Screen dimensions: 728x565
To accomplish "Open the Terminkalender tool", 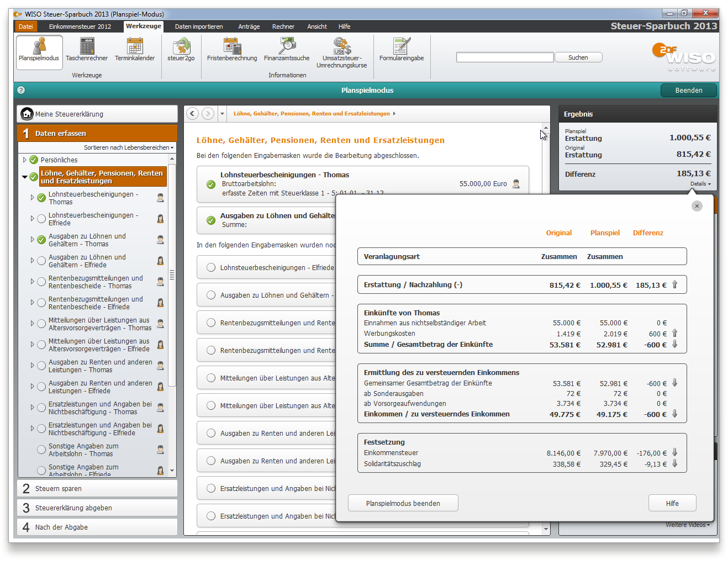I will point(135,50).
